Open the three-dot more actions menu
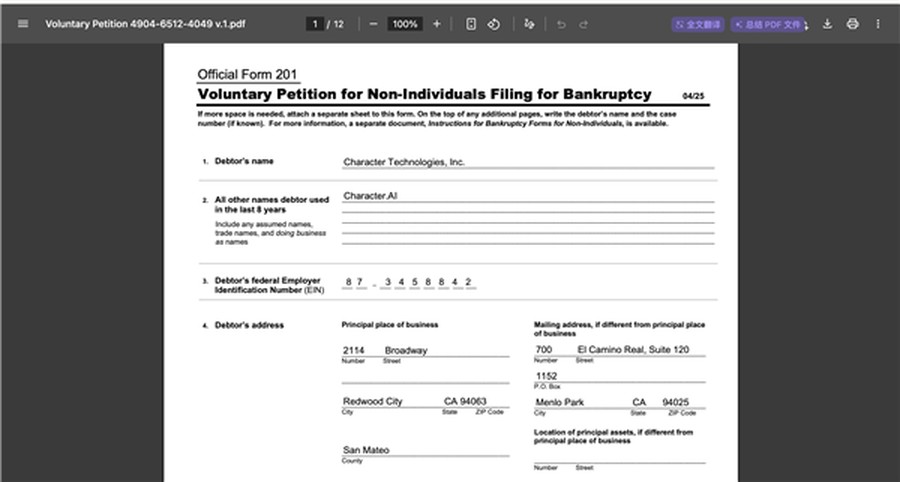This screenshot has width=900, height=482. [878, 24]
